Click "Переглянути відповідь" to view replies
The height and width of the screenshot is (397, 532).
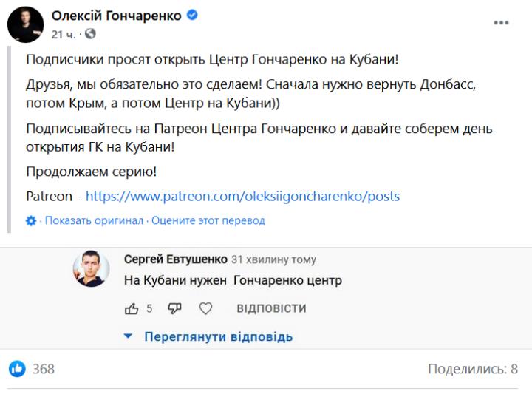pyautogui.click(x=218, y=336)
